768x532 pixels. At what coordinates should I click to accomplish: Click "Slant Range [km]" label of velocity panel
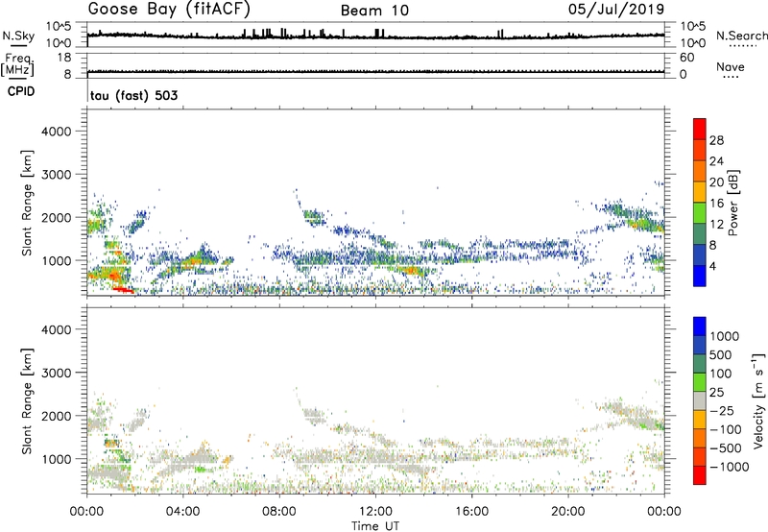point(27,400)
